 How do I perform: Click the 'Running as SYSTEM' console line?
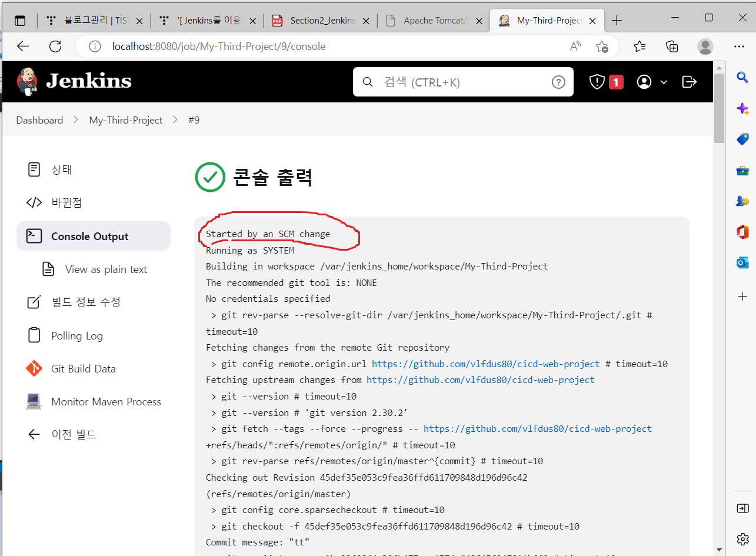pyautogui.click(x=250, y=250)
